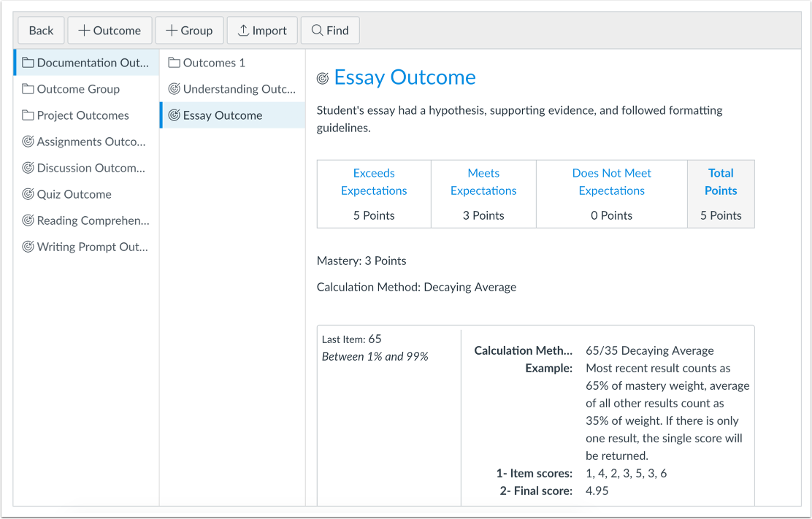Click the plus icon on the Outcome button

83,30
